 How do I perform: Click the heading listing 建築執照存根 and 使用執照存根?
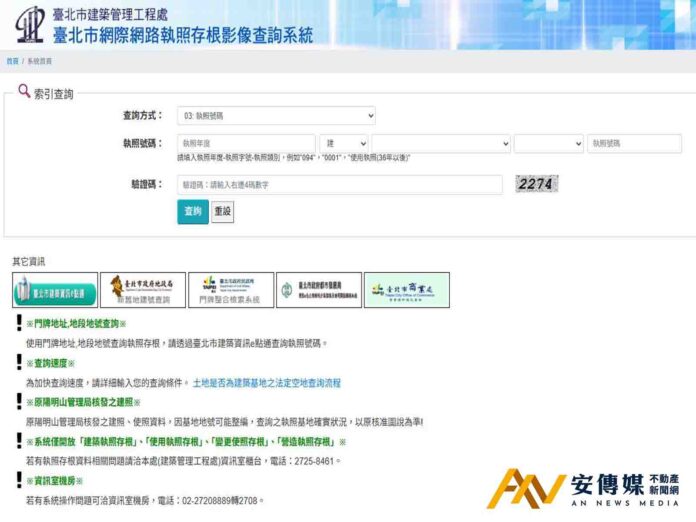coord(186,442)
